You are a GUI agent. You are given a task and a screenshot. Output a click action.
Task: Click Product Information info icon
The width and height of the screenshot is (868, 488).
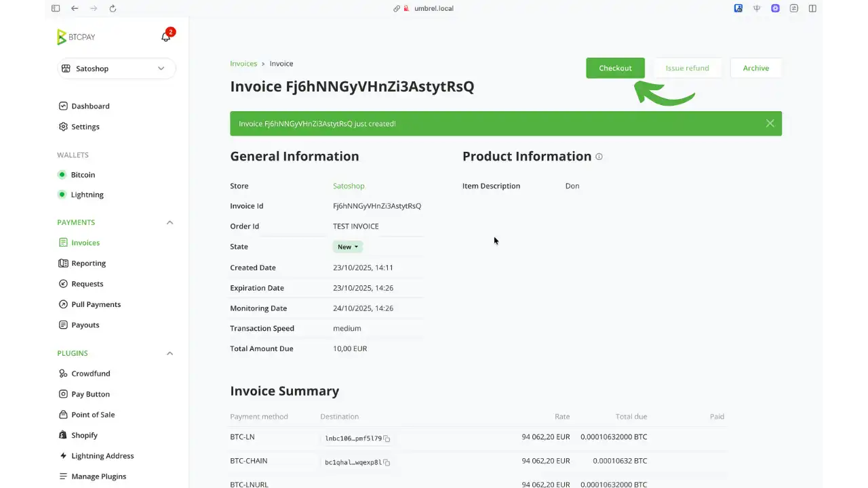click(599, 157)
